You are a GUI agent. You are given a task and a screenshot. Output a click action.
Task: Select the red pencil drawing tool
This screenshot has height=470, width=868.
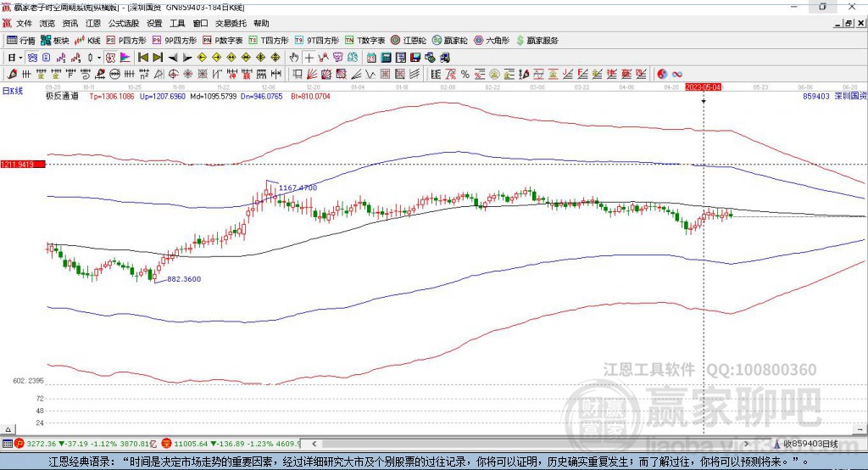click(x=12, y=74)
